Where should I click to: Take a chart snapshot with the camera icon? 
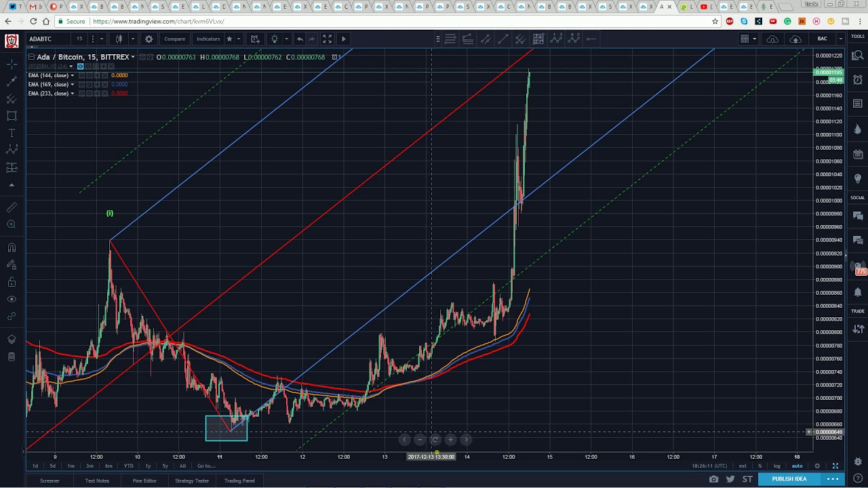tap(713, 479)
